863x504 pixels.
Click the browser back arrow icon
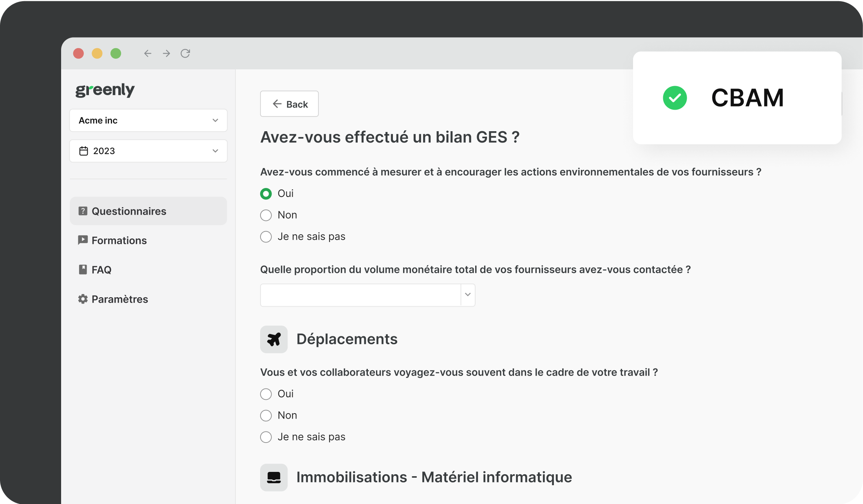148,53
